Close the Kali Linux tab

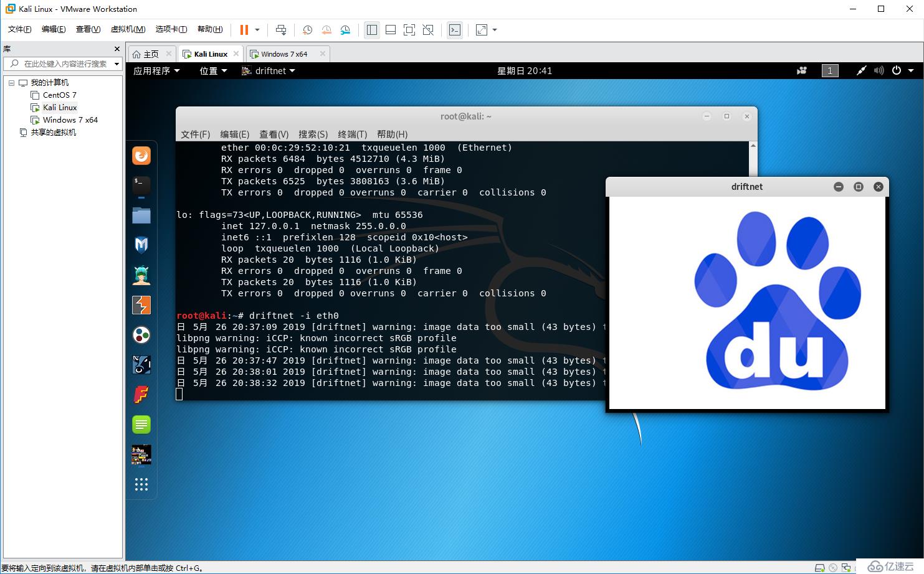pos(237,54)
